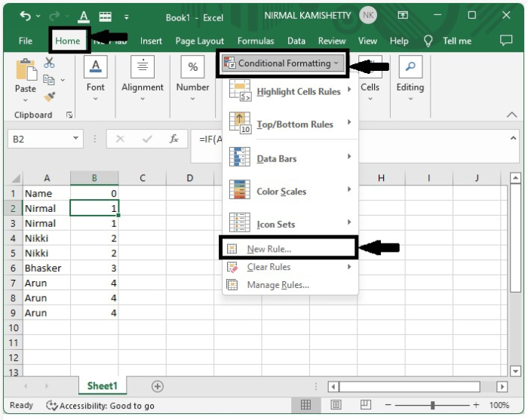
Task: Switch to Page Layout view icon
Action: pos(336,405)
